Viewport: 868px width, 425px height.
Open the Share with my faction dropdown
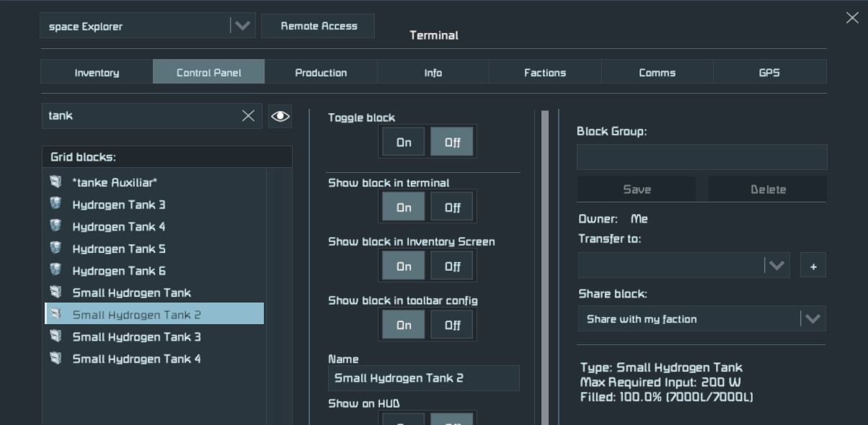[812, 319]
